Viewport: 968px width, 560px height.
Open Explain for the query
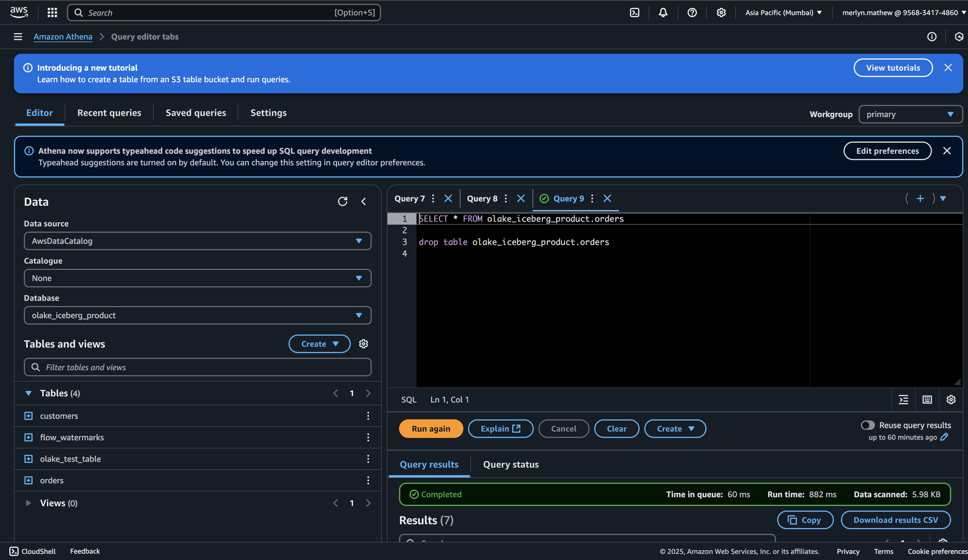501,429
